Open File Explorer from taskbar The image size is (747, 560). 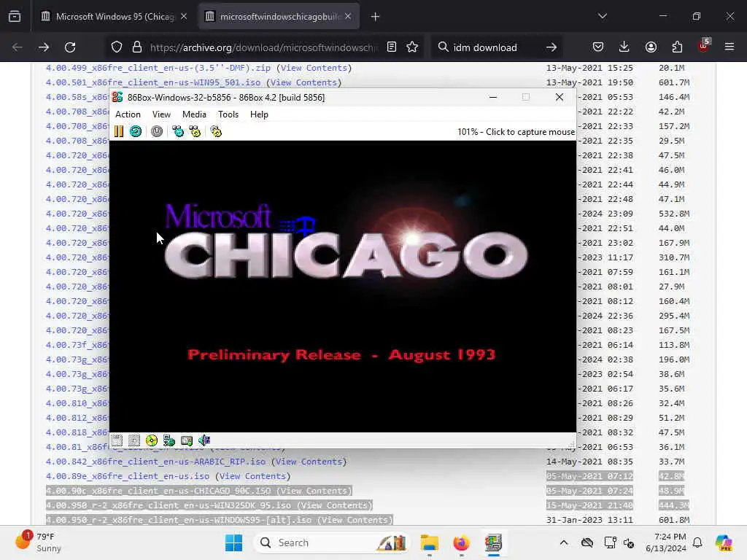point(429,542)
